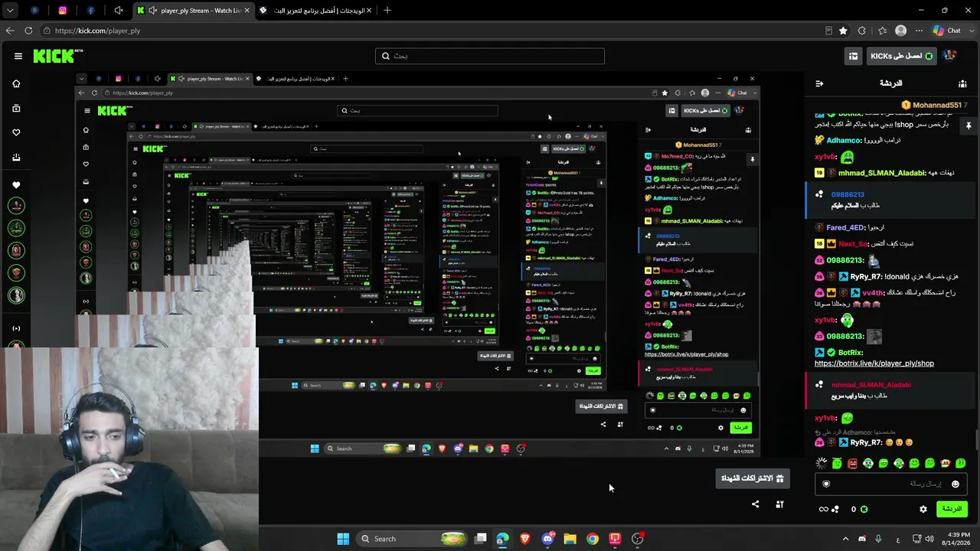The image size is (980, 551).
Task: Click the Windows taskbar Search box
Action: pyautogui.click(x=413, y=539)
